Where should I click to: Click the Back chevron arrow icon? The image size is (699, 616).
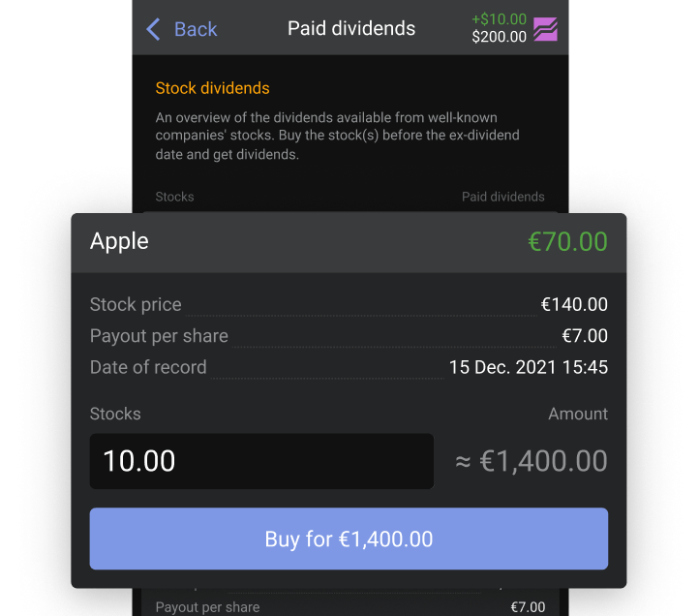click(153, 29)
